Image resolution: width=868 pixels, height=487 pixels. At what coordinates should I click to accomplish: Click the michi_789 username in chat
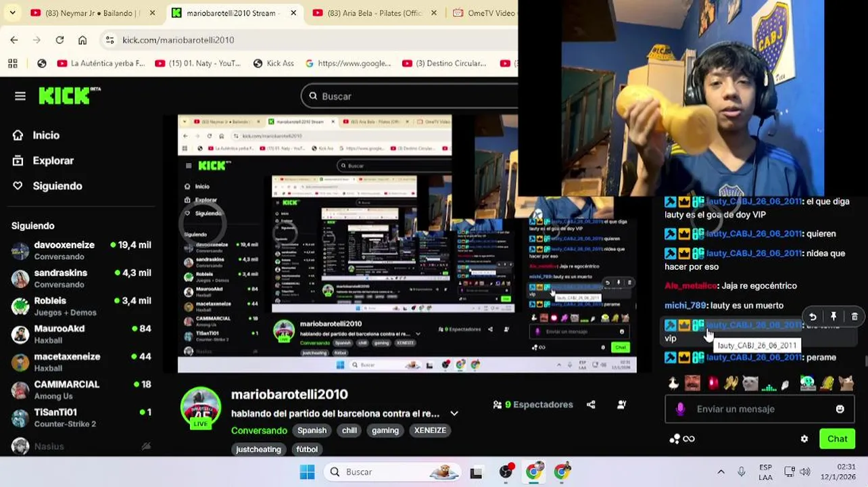point(685,305)
